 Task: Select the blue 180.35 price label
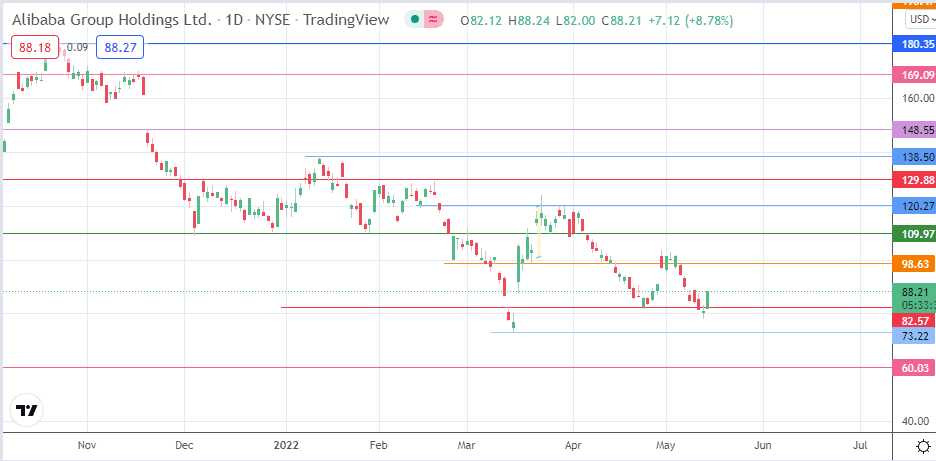click(914, 44)
